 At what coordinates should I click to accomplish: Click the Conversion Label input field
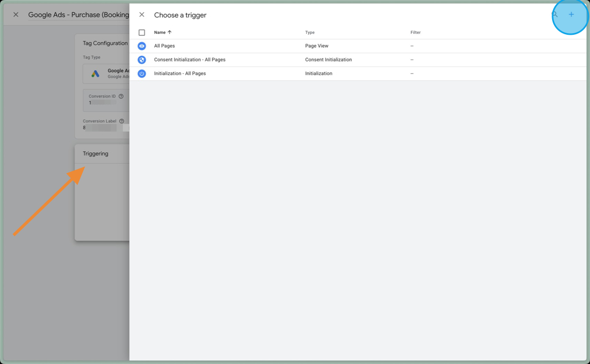tap(100, 128)
